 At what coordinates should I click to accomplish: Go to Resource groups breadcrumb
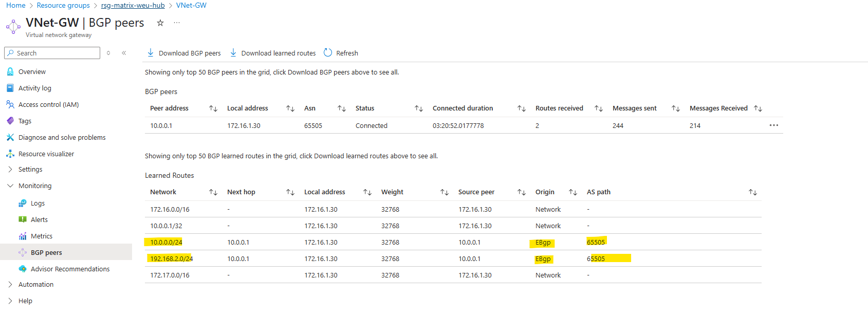point(63,5)
